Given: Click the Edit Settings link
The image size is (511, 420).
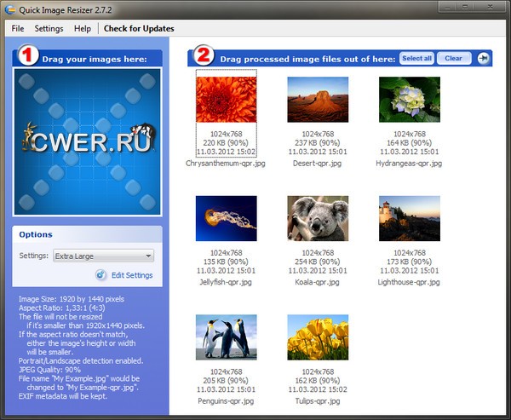Looking at the screenshot, I should pos(132,275).
